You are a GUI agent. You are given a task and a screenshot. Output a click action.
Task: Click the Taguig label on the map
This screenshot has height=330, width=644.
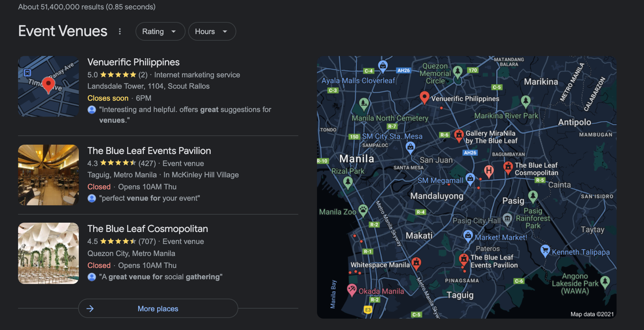click(x=460, y=295)
